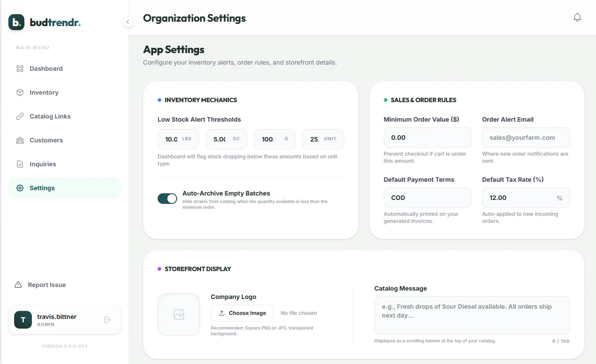Click the INVENTORY MECHANICS heading
The height and width of the screenshot is (364, 596).
(x=201, y=100)
